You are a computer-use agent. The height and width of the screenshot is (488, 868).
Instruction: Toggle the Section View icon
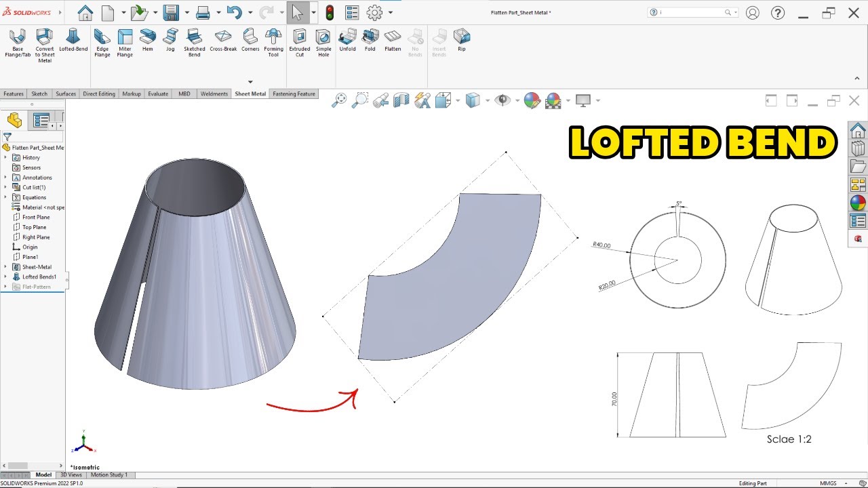[x=401, y=100]
